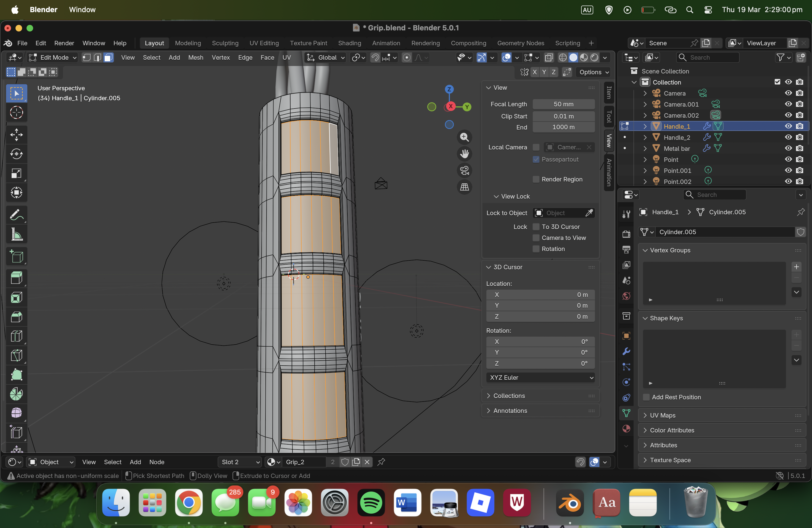812x528 pixels.
Task: Select the Rotate tool
Action: (x=16, y=154)
